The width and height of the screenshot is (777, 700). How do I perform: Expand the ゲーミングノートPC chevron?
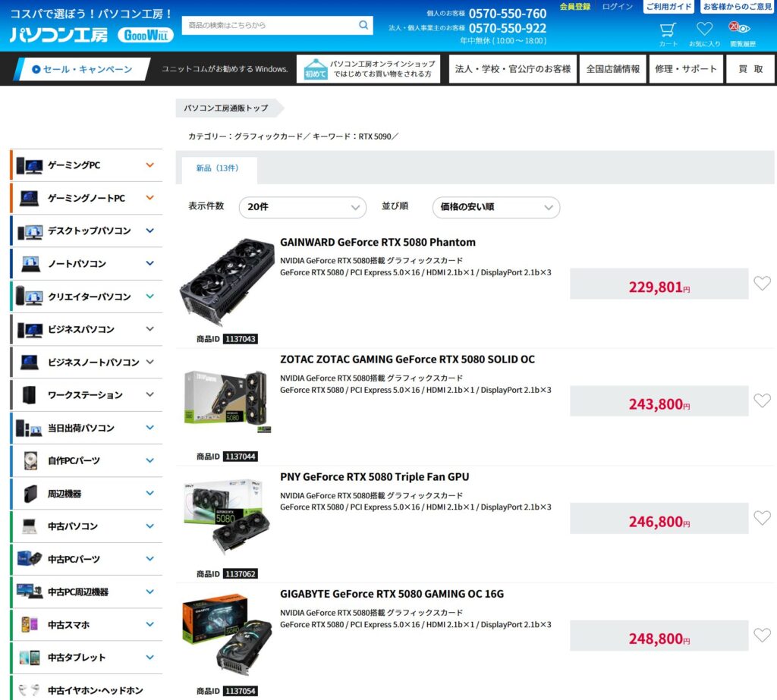tap(149, 198)
